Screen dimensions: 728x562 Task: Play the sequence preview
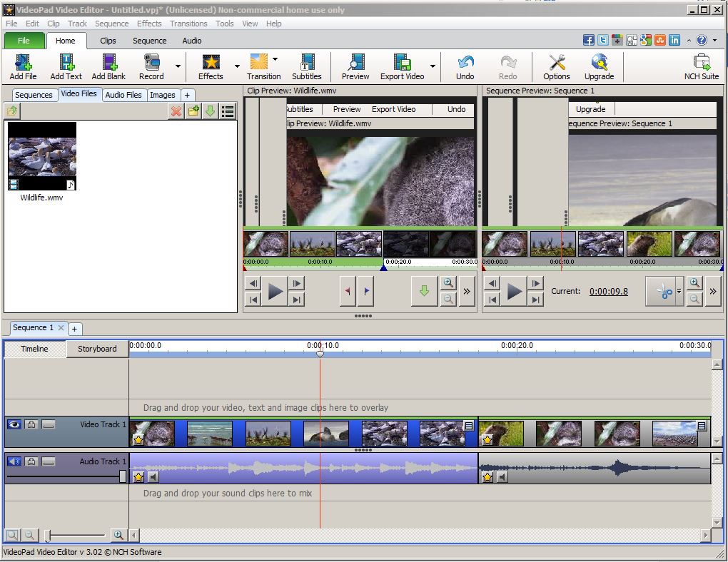(514, 292)
